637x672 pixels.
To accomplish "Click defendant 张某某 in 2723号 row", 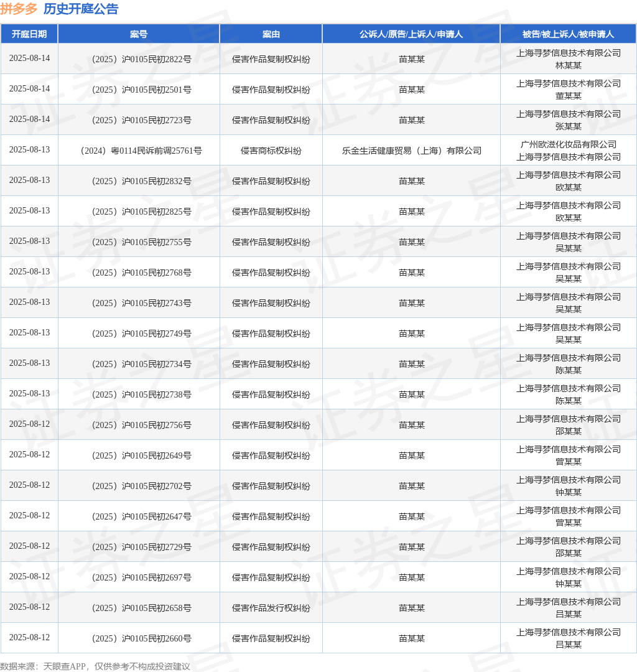I will click(x=568, y=126).
